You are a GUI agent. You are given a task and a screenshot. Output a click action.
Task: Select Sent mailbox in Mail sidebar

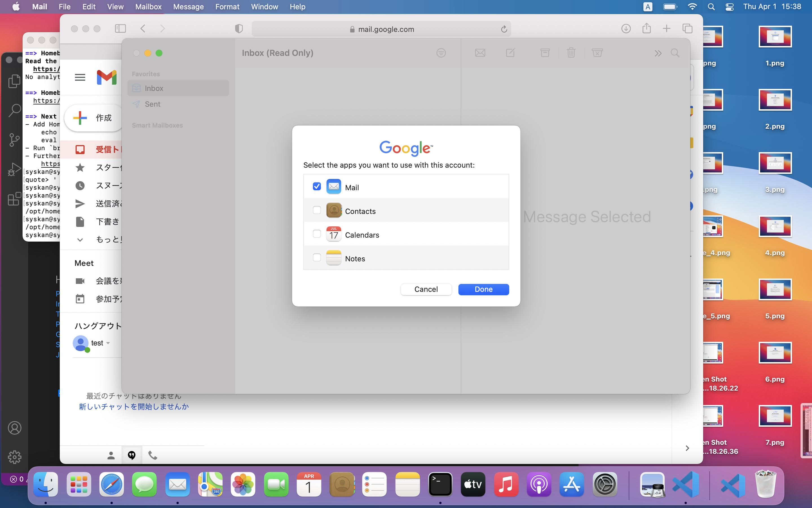tap(178, 104)
